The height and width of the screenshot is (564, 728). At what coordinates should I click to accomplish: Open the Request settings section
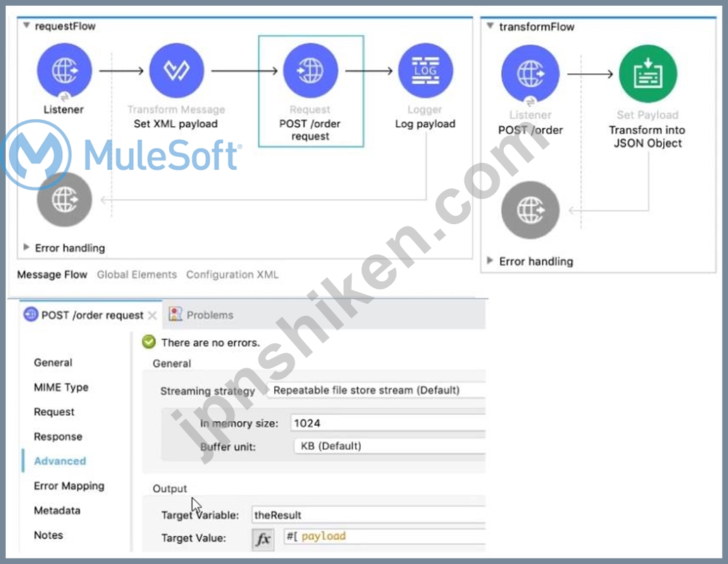pyautogui.click(x=54, y=412)
